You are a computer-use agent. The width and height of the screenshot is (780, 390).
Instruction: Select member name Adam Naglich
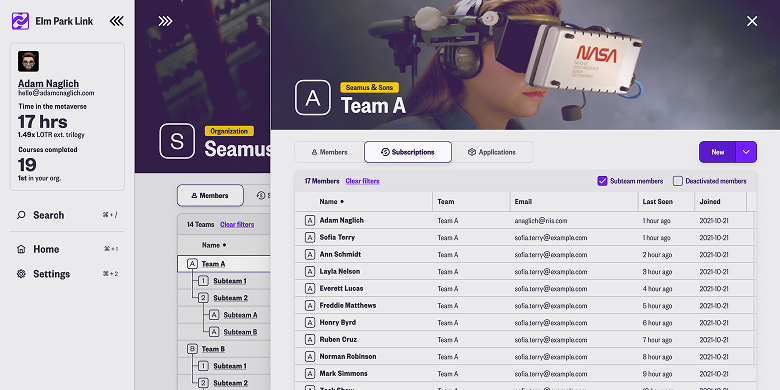click(x=341, y=220)
